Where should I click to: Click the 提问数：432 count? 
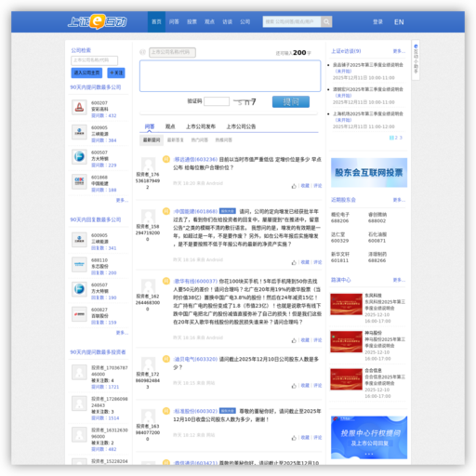coord(104,115)
